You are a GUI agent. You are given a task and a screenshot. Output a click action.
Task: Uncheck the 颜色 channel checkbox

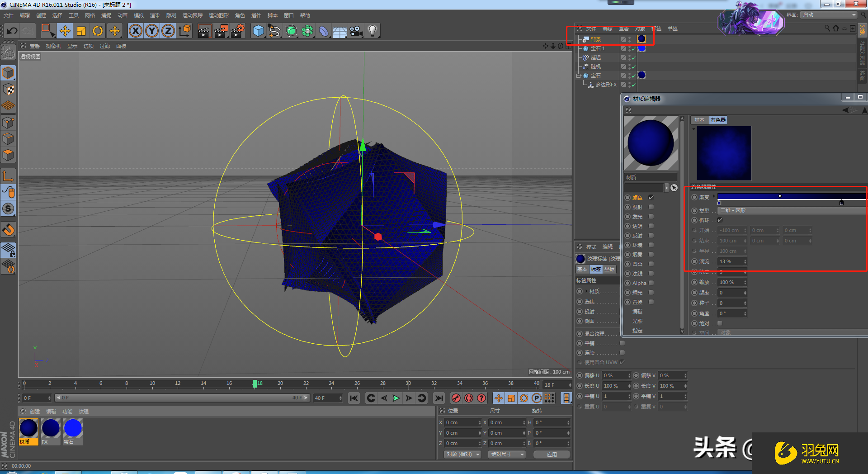pos(651,198)
